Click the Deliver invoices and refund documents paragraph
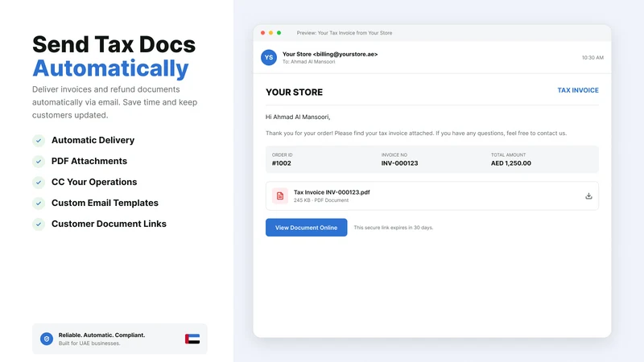The height and width of the screenshot is (362, 644). (x=114, y=102)
